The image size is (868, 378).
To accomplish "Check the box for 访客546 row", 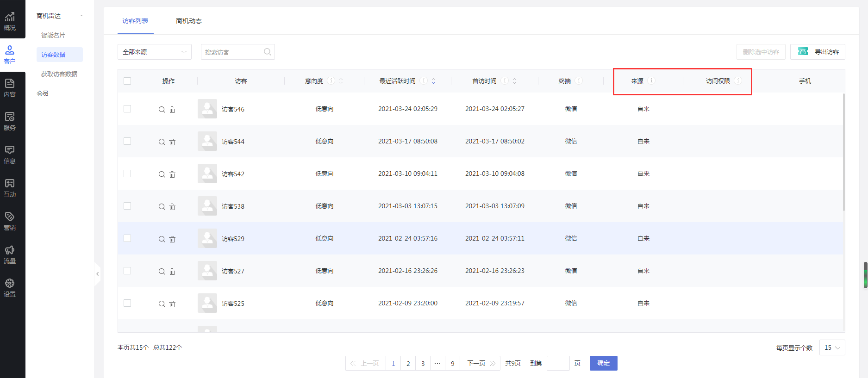I will click(x=127, y=109).
